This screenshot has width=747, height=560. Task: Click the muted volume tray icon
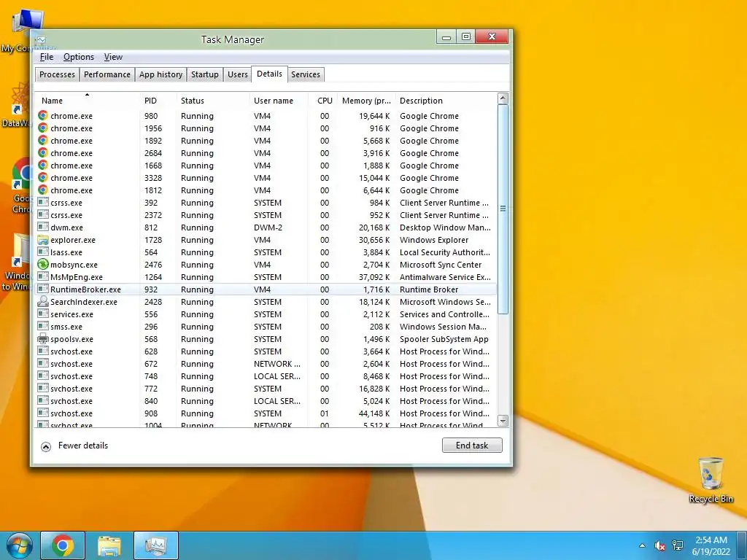coord(659,545)
